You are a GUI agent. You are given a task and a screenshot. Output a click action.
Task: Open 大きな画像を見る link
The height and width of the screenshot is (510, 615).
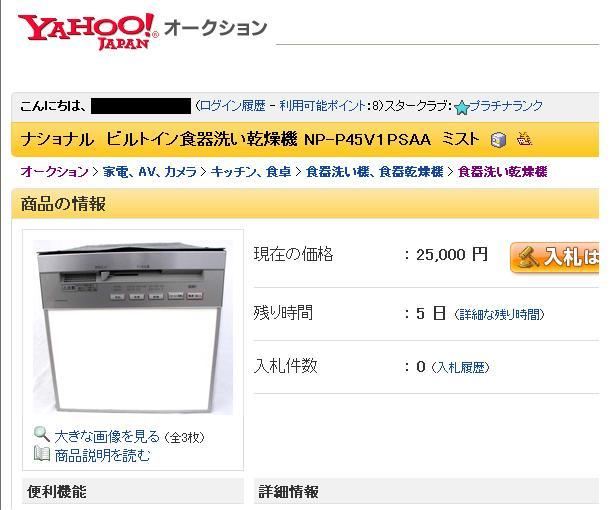107,436
